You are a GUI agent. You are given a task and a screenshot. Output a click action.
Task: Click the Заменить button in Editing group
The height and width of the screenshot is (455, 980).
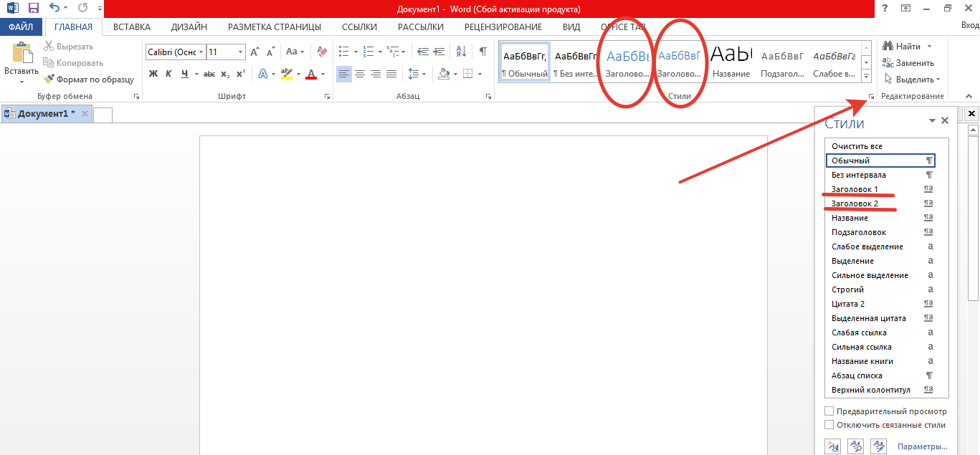(908, 63)
